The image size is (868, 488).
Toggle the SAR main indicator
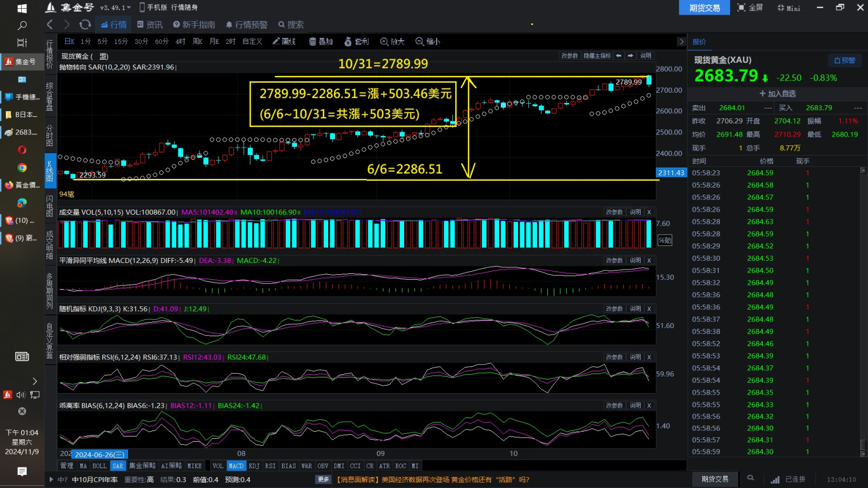118,466
